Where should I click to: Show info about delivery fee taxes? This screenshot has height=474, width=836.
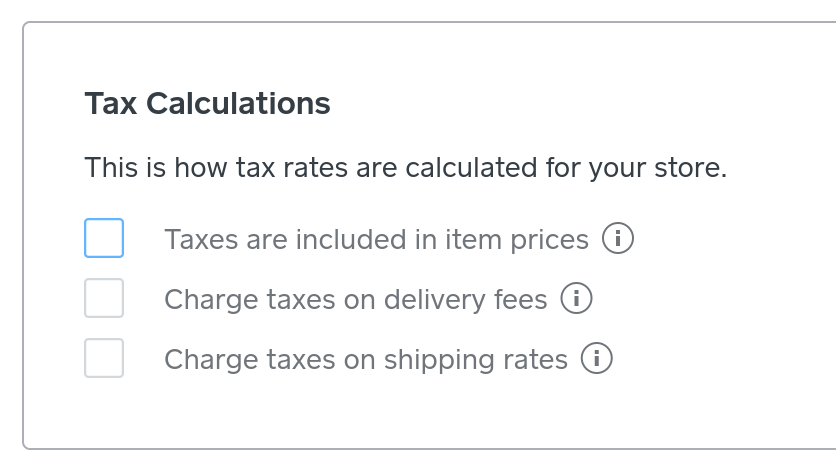pos(577,298)
